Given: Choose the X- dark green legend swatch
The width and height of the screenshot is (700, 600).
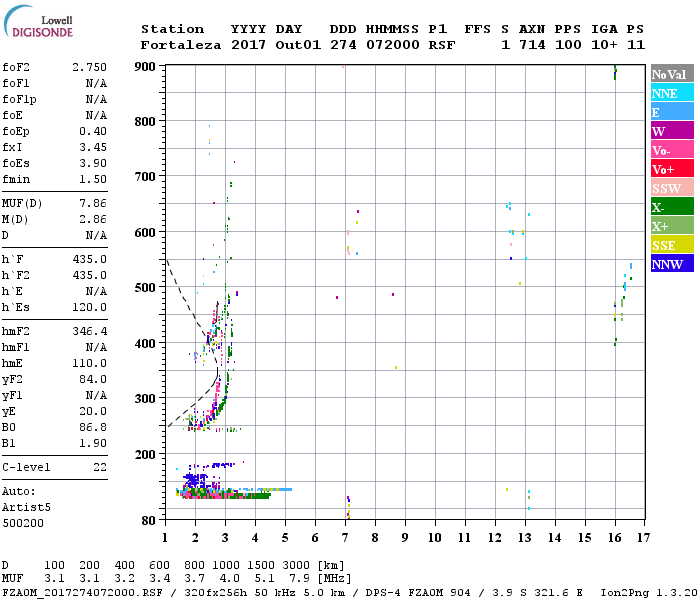Looking at the screenshot, I should [x=672, y=207].
